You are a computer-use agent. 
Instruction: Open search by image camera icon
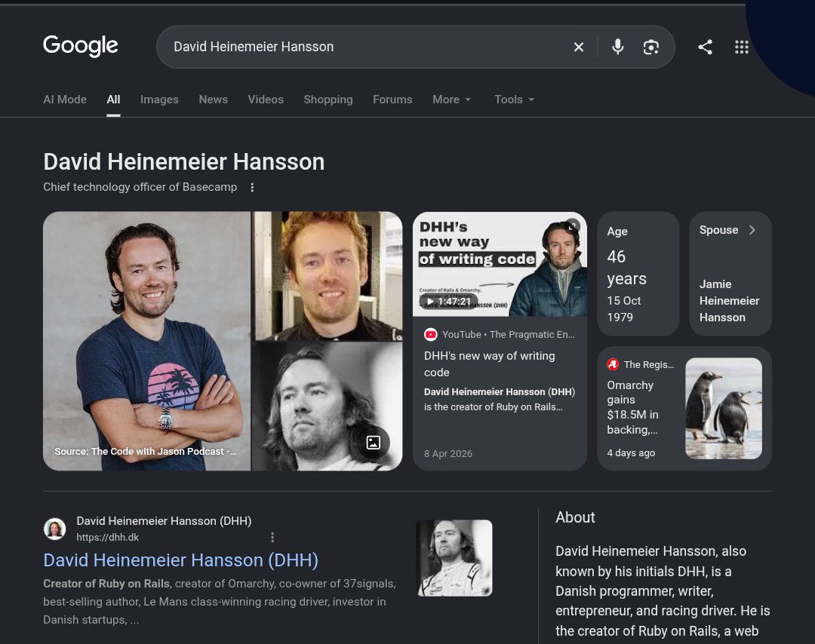650,48
